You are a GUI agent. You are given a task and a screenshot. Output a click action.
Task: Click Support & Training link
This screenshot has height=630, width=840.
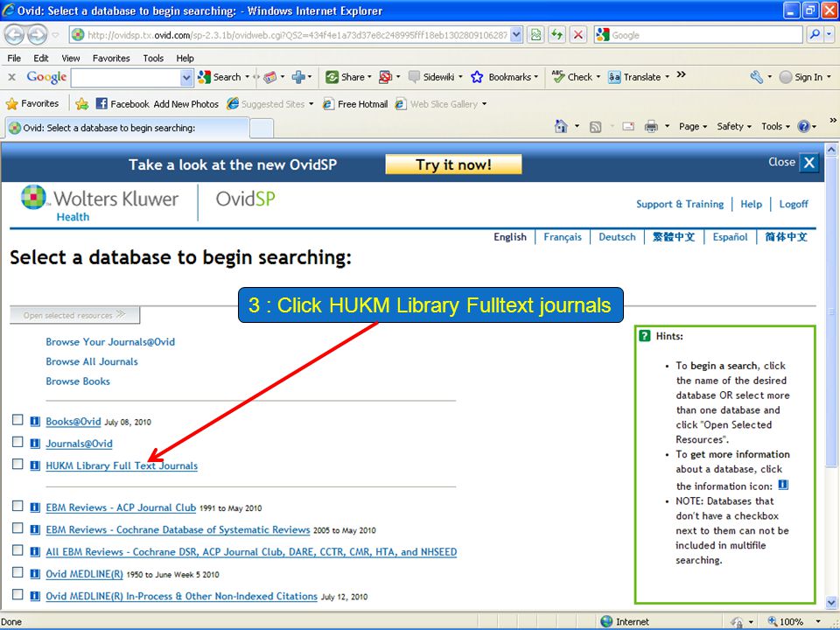pos(680,204)
